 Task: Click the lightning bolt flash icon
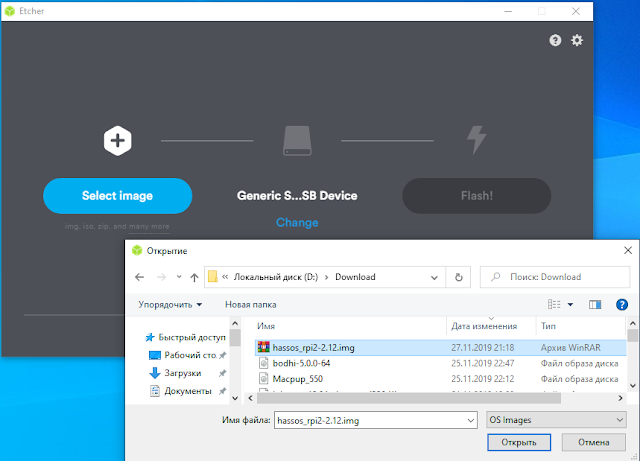click(x=477, y=140)
